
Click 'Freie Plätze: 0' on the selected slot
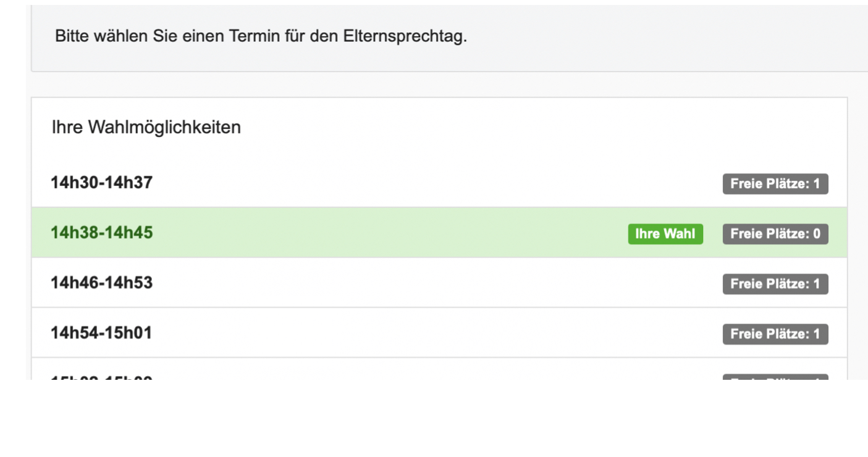777,233
